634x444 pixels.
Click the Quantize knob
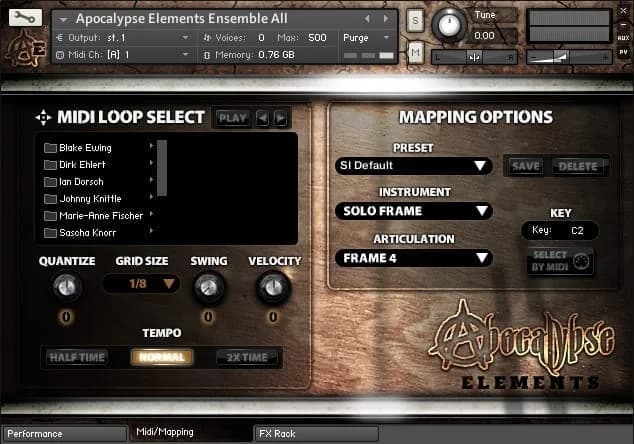tap(67, 287)
